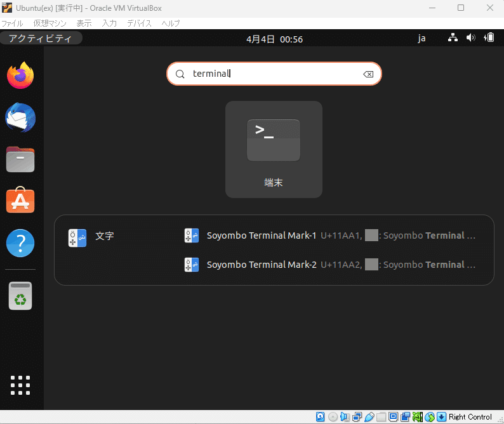Open the clock and calendar menu
The height and width of the screenshot is (424, 504).
(x=274, y=39)
